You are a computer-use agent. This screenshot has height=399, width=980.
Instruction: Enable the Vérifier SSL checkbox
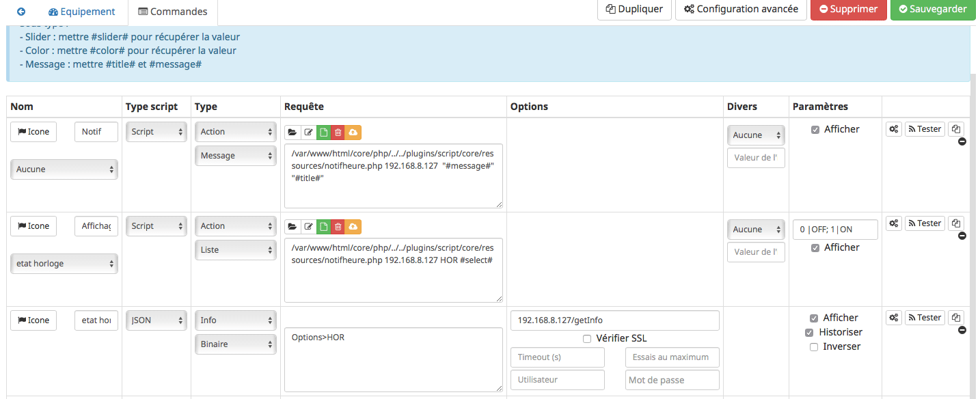(x=587, y=338)
